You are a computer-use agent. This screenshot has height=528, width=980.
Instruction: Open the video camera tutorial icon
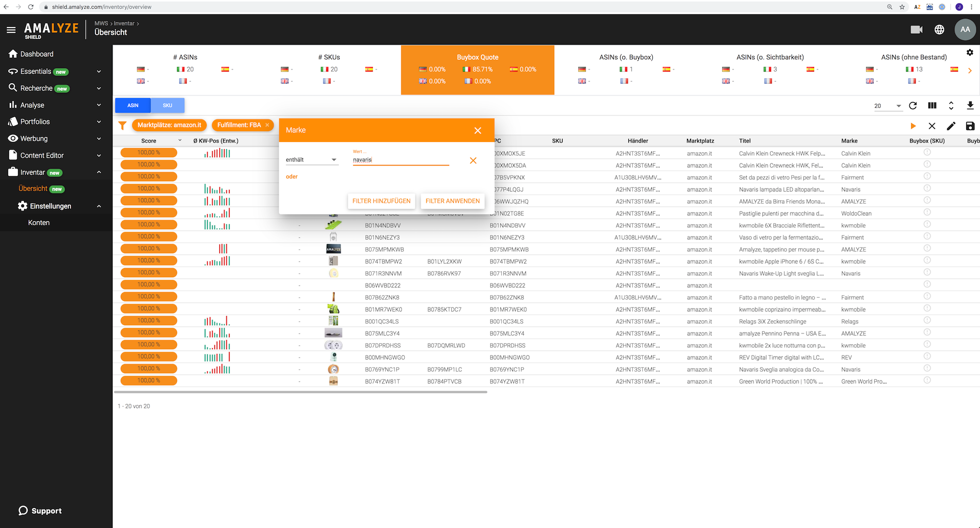[916, 30]
